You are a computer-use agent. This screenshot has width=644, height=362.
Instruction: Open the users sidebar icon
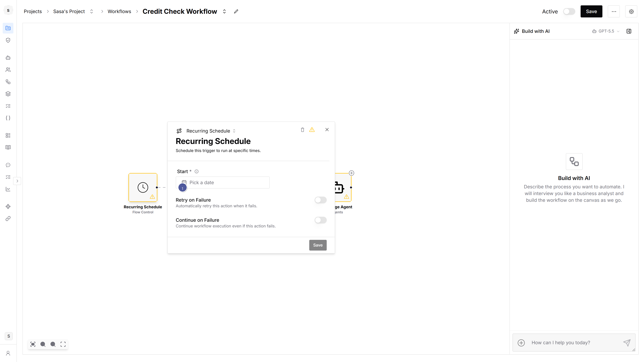[8, 70]
